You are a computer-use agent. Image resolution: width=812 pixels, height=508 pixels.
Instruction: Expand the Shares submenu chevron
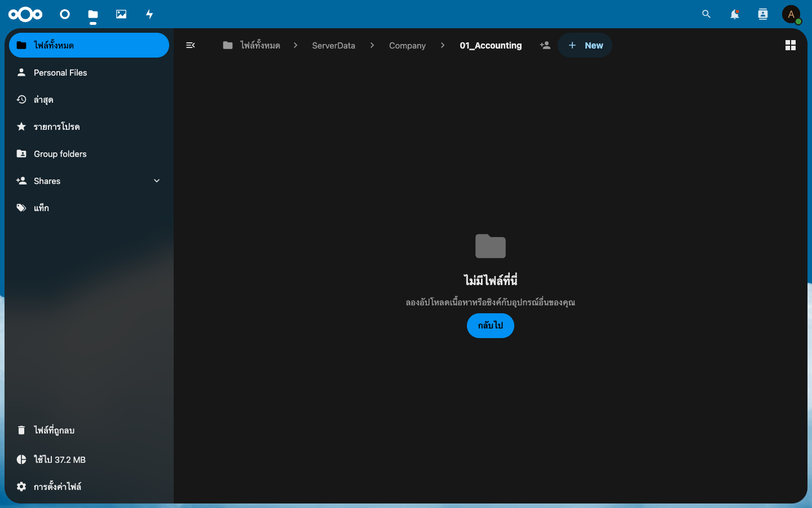tap(157, 181)
